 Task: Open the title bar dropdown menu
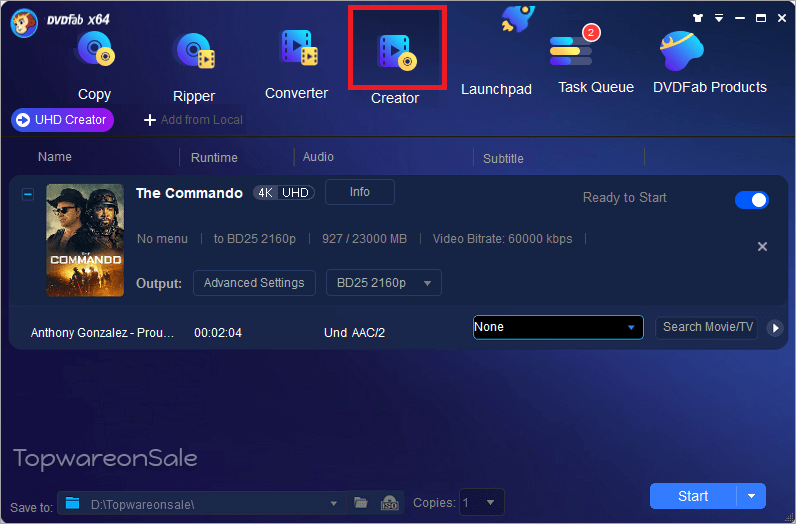click(x=719, y=18)
